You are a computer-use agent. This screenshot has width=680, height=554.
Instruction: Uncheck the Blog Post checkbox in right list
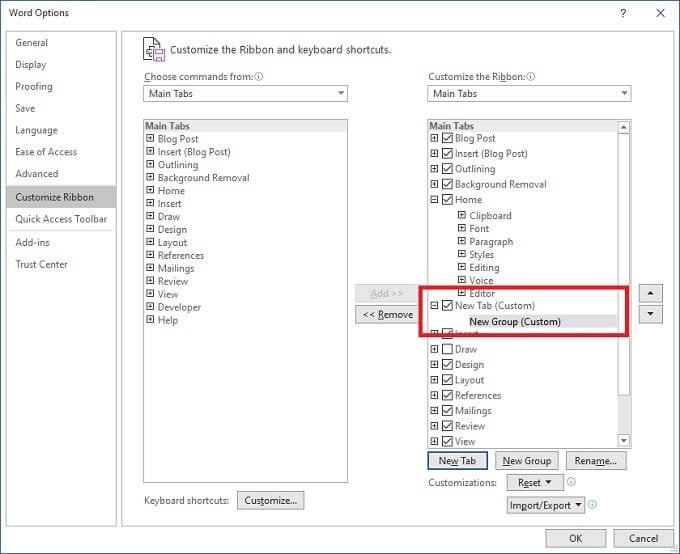pos(447,138)
